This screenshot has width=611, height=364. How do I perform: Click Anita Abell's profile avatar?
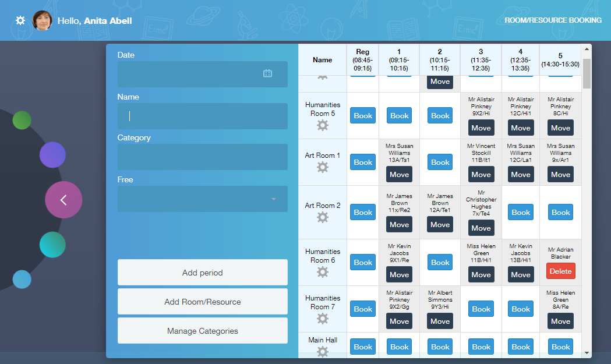43,20
